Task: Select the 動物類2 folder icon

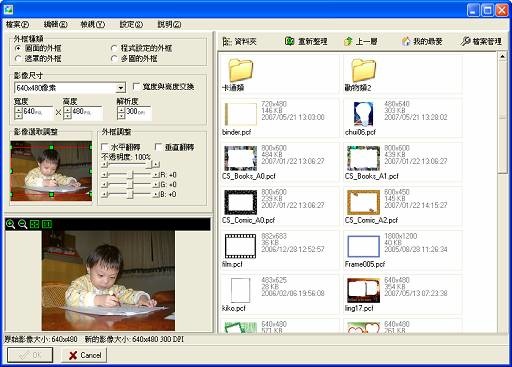Action: 364,70
